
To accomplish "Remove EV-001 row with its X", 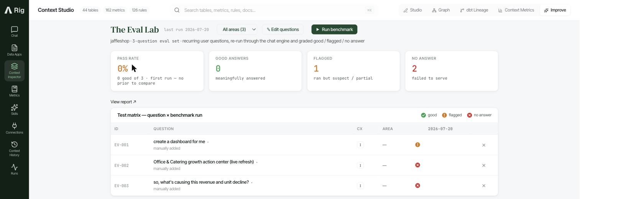I will pyautogui.click(x=484, y=145).
